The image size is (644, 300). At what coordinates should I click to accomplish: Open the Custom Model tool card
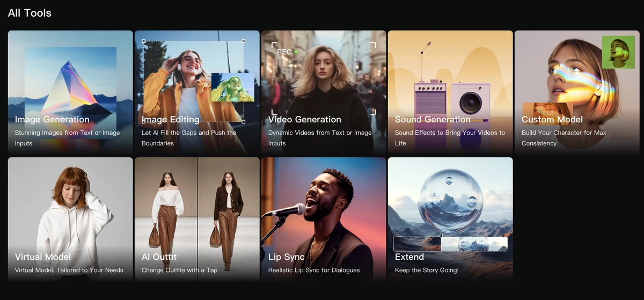[577, 93]
